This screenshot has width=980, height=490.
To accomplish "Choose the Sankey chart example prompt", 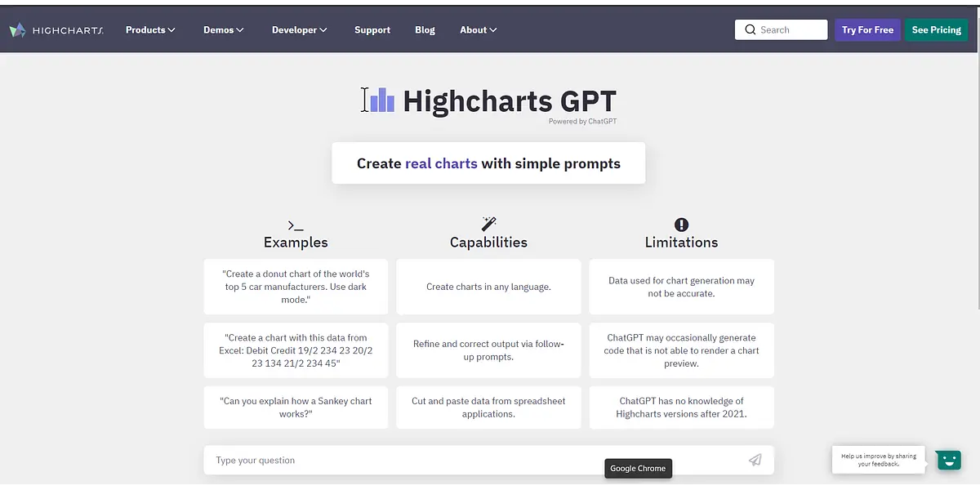I will (x=296, y=408).
